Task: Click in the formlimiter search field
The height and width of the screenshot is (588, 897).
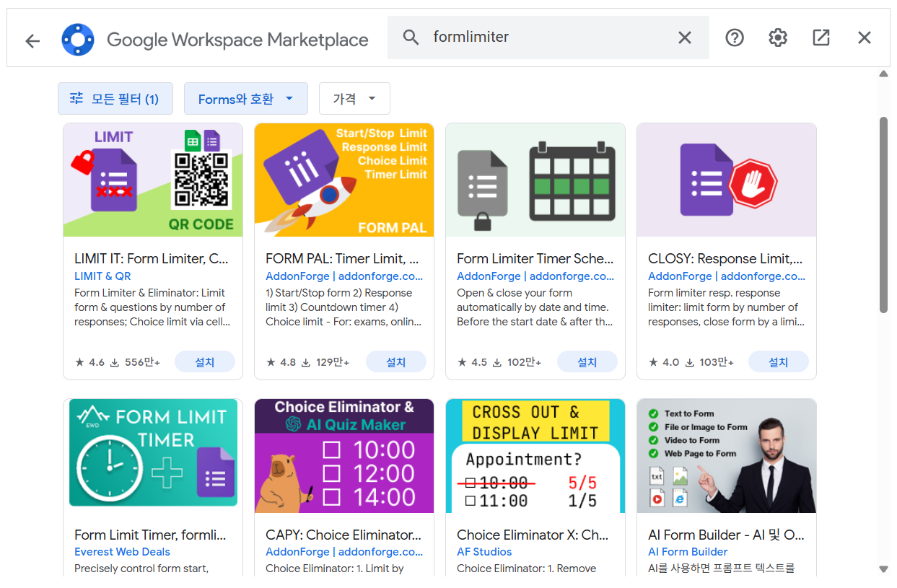Action: [x=548, y=38]
